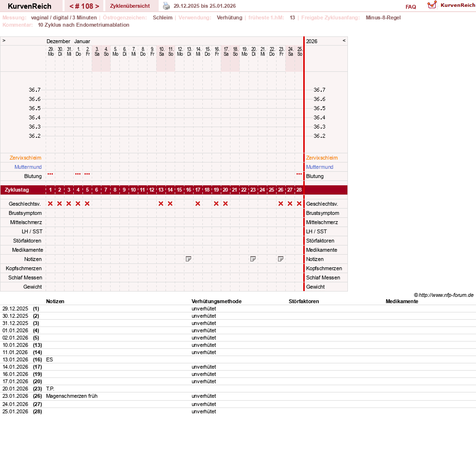Click the '25. So' date column header

(x=300, y=51)
